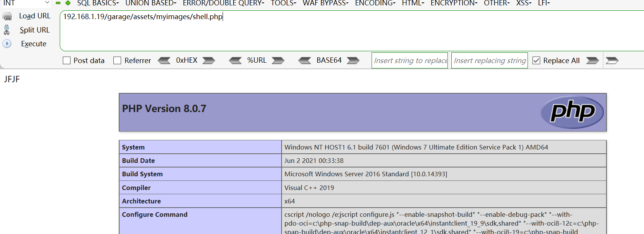Click the green plus icon
This screenshot has width=644, height=234.
click(x=68, y=3)
